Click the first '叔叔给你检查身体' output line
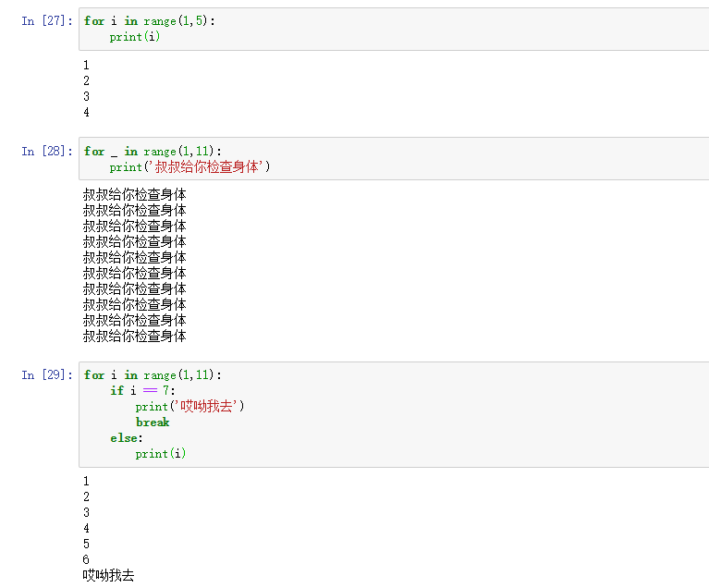 click(134, 194)
